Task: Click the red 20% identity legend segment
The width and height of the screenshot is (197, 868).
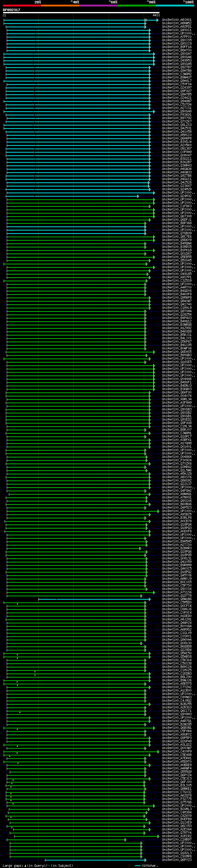Action: click(x=22, y=6)
